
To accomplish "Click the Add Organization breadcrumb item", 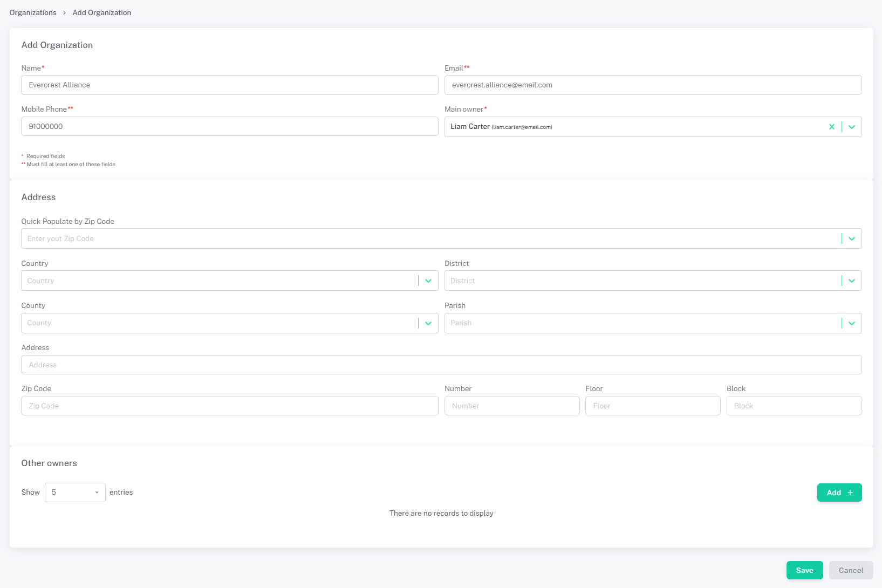I will [102, 12].
